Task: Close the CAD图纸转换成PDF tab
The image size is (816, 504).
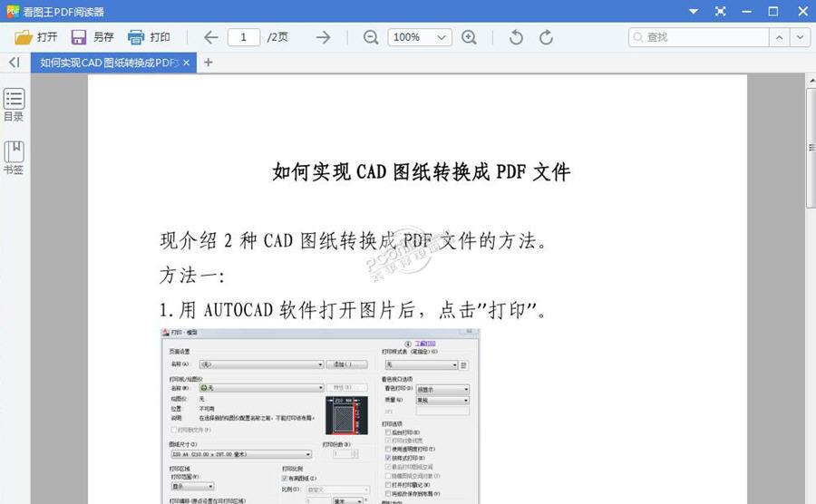Action: [x=186, y=63]
